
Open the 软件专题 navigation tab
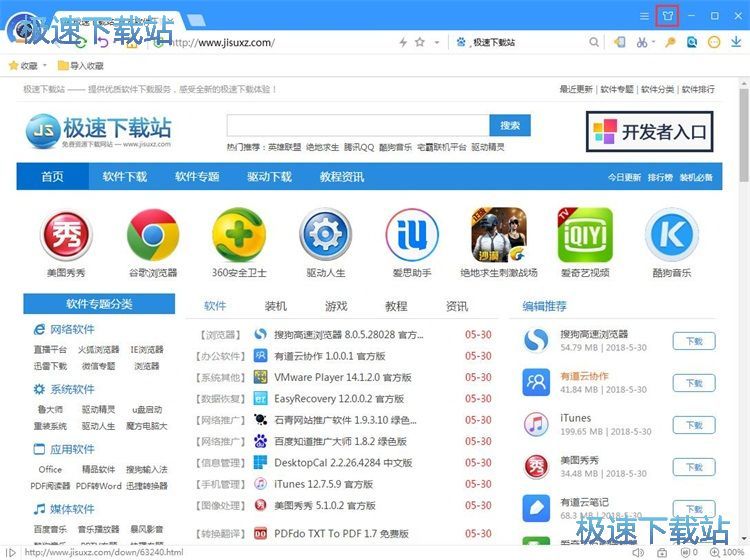(x=197, y=176)
